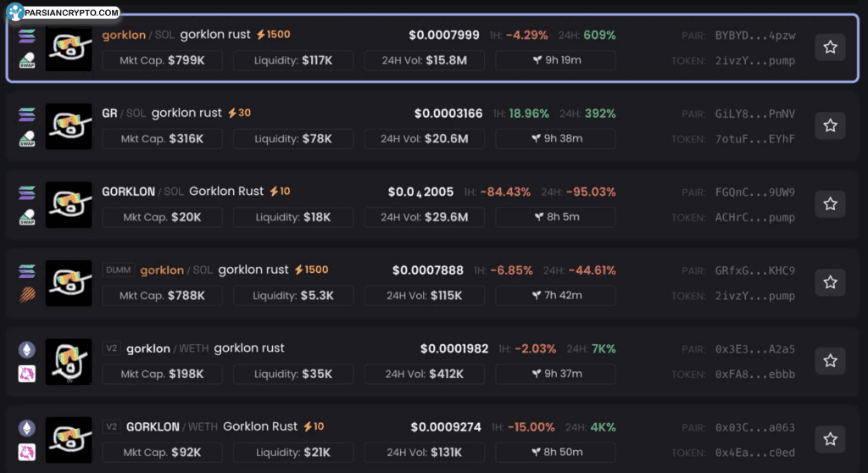
Task: Click the token address 0xFA8...ebbb
Action: (754, 374)
